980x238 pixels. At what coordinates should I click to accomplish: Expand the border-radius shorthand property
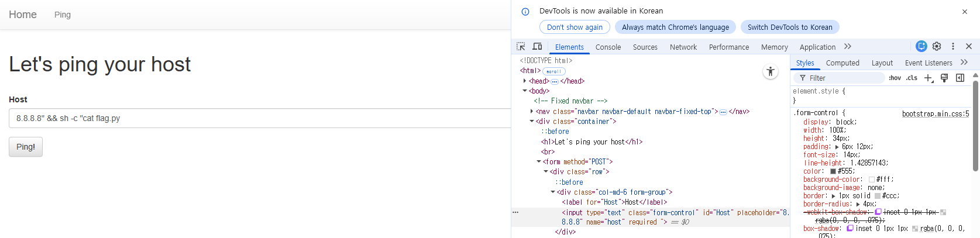coord(858,204)
